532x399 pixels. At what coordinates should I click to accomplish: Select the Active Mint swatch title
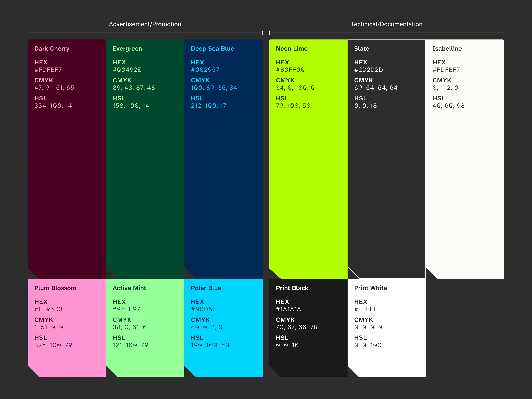(x=129, y=288)
